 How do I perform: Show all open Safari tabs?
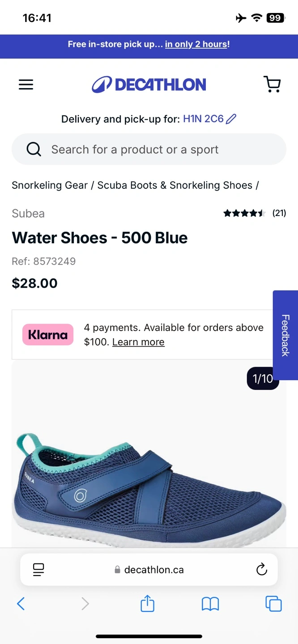pos(273,604)
